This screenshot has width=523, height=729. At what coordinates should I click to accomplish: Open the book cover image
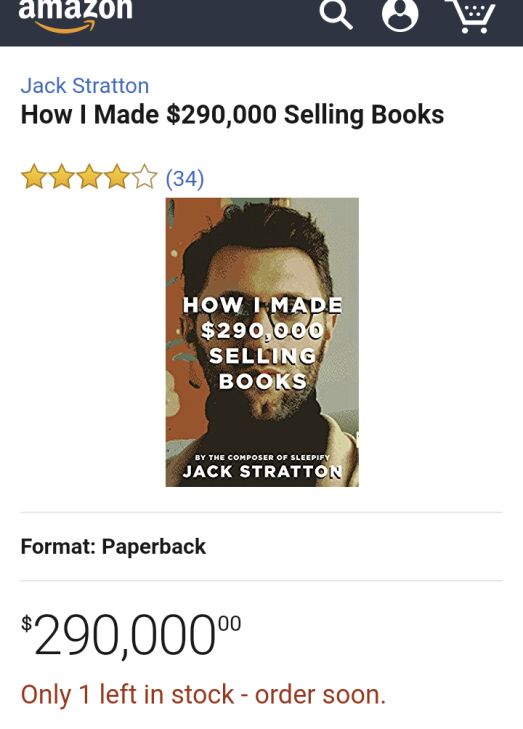coord(262,342)
